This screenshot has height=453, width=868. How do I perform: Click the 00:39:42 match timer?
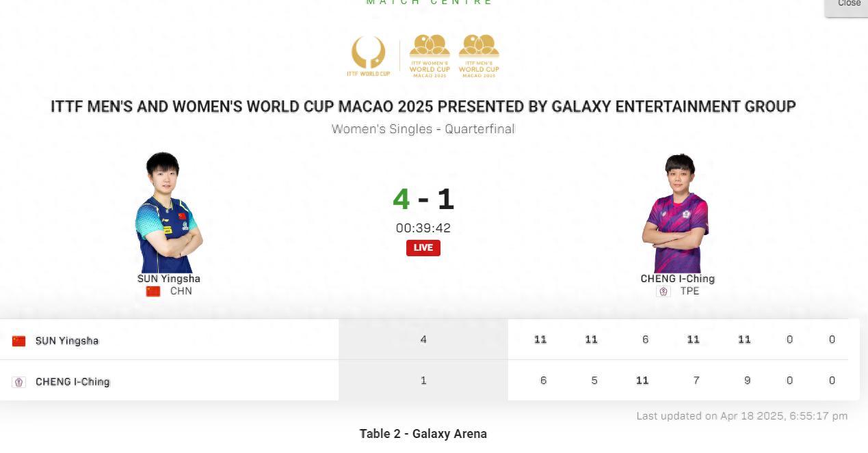pyautogui.click(x=423, y=228)
